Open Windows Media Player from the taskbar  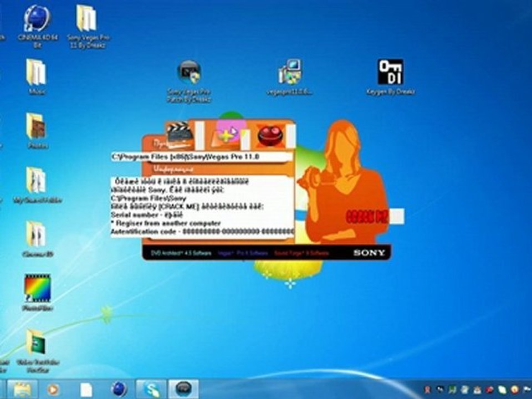click(53, 390)
